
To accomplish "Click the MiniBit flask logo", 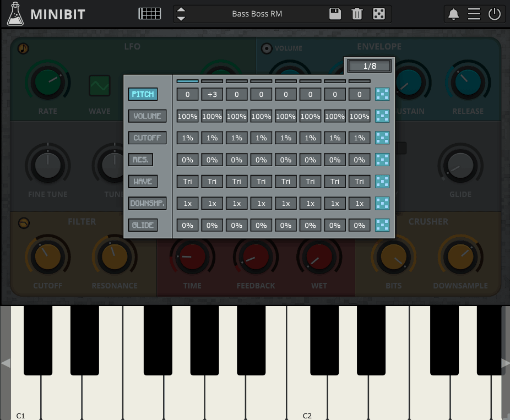I will (15, 14).
